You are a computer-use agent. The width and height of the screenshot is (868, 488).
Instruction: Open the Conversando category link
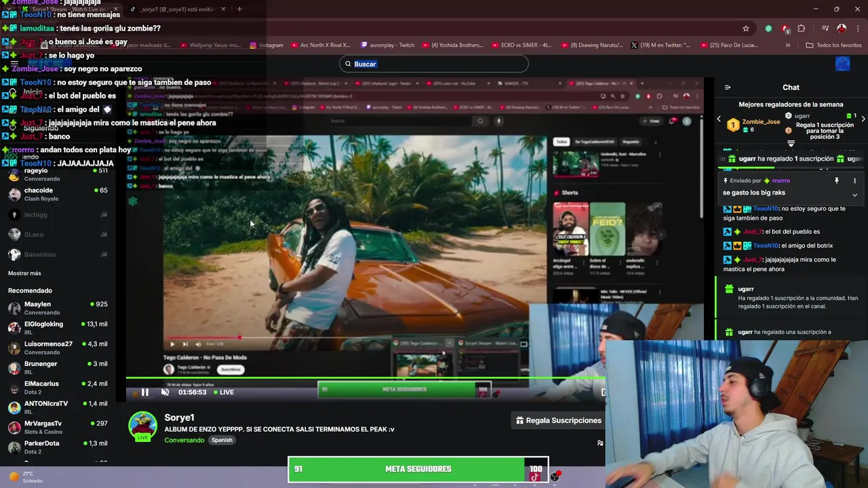[184, 440]
